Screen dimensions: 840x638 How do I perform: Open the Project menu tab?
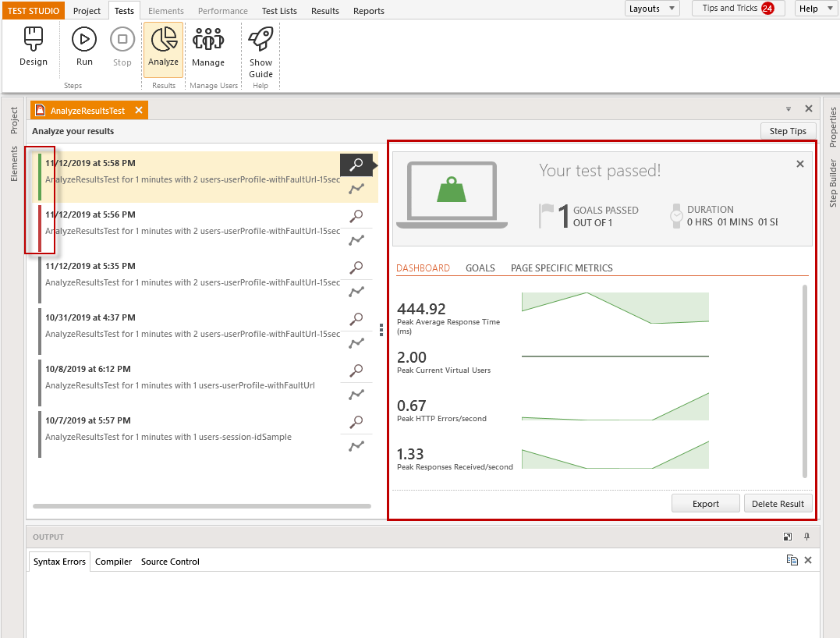(x=87, y=11)
